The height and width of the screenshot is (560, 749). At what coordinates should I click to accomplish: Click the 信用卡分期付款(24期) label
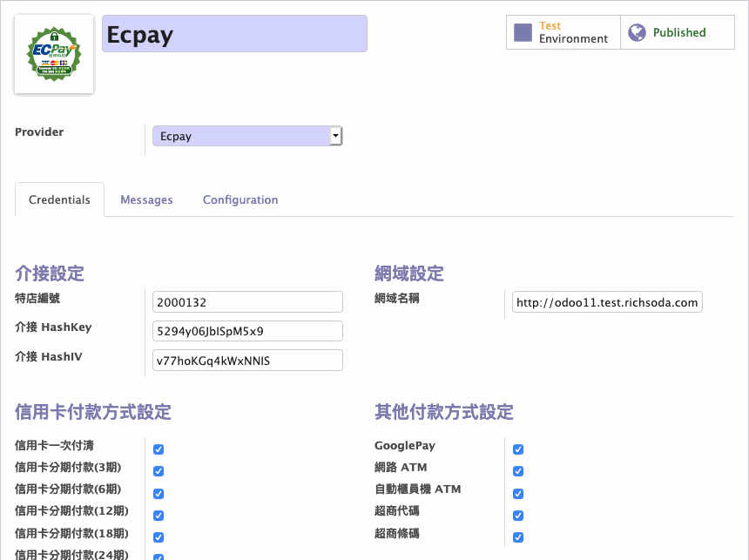71,554
